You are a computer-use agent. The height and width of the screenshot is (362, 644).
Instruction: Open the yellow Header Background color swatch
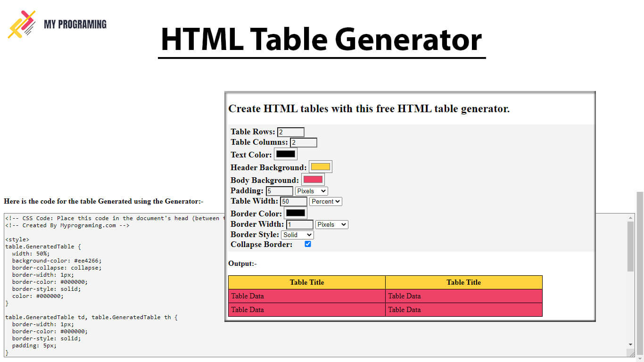pos(320,166)
